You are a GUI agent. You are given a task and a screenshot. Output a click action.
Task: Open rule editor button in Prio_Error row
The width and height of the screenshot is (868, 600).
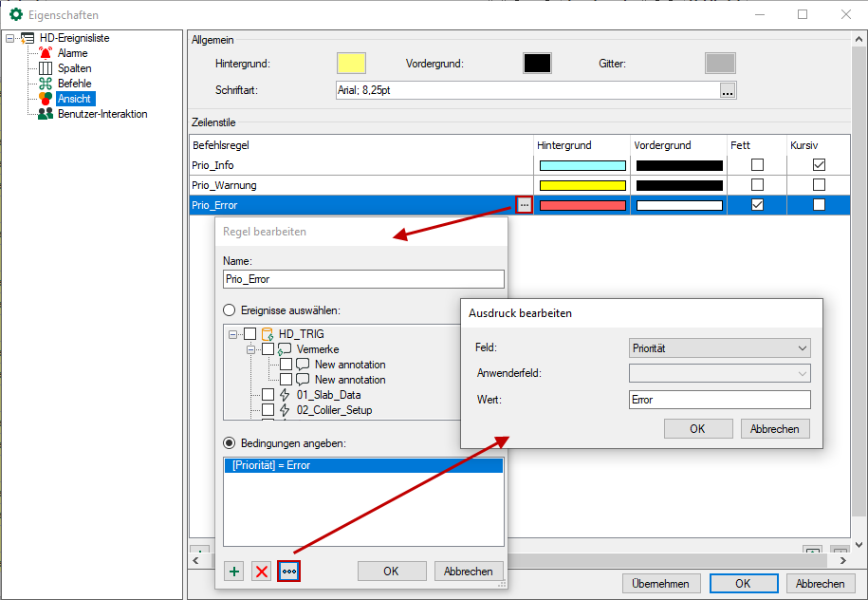(x=524, y=205)
